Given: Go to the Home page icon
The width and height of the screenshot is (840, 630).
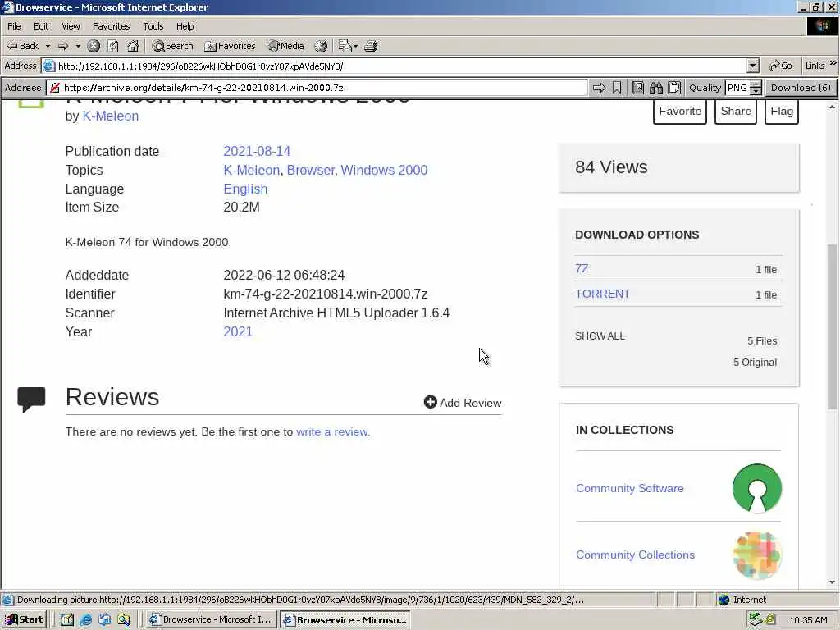Looking at the screenshot, I should (133, 46).
